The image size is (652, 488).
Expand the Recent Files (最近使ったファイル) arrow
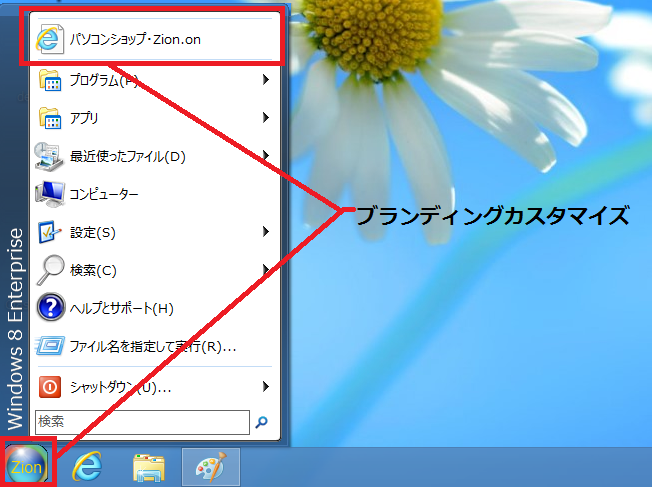click(x=266, y=156)
